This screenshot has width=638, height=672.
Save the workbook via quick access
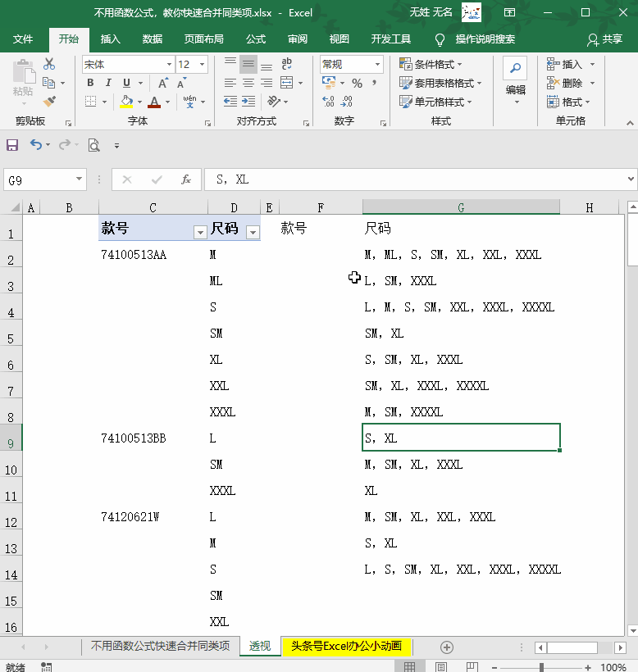(12, 145)
